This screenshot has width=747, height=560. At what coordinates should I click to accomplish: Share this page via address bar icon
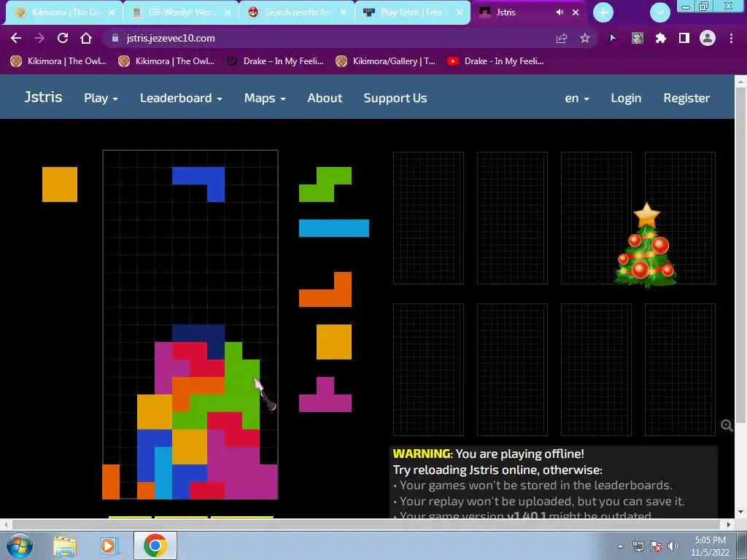pyautogui.click(x=562, y=38)
